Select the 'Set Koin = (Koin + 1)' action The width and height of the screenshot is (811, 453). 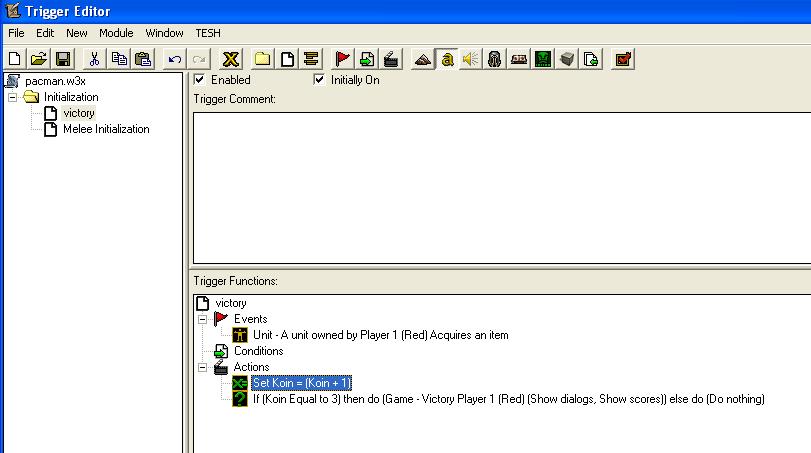point(302,383)
